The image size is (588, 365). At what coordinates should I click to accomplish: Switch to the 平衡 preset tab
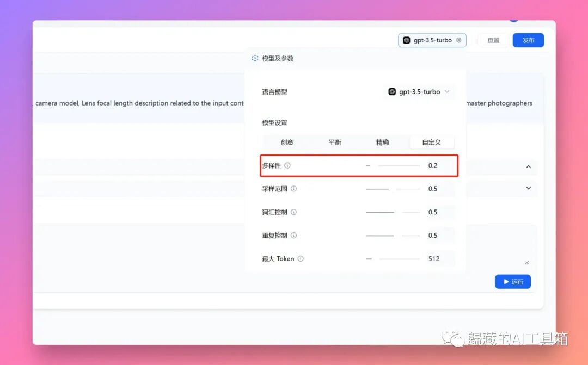click(334, 142)
